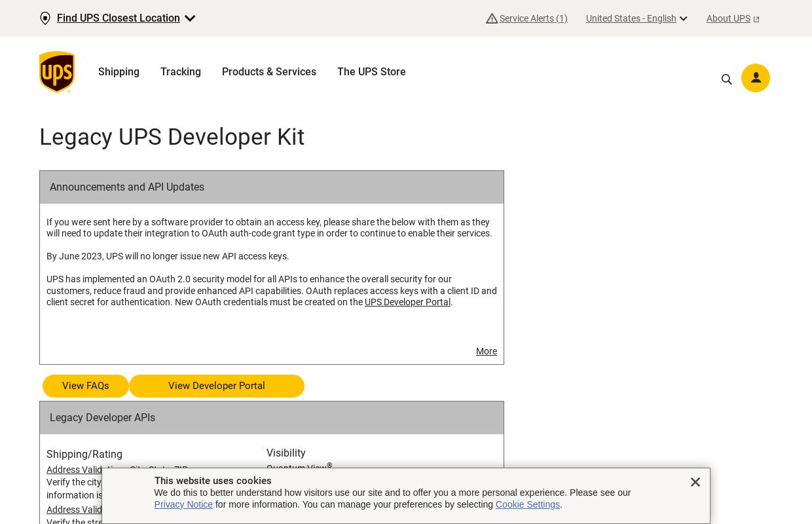Open the Tracking menu

(x=181, y=72)
